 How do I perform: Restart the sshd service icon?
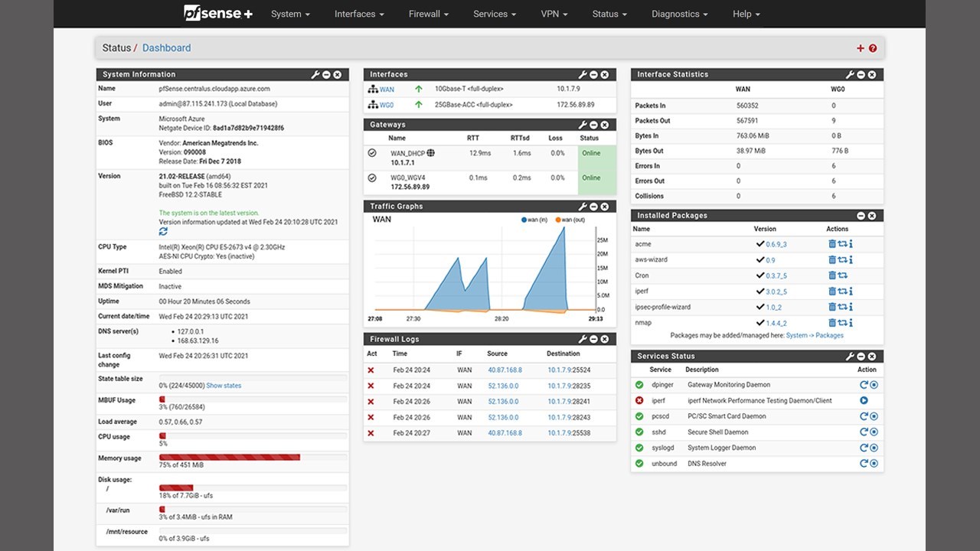click(x=864, y=432)
